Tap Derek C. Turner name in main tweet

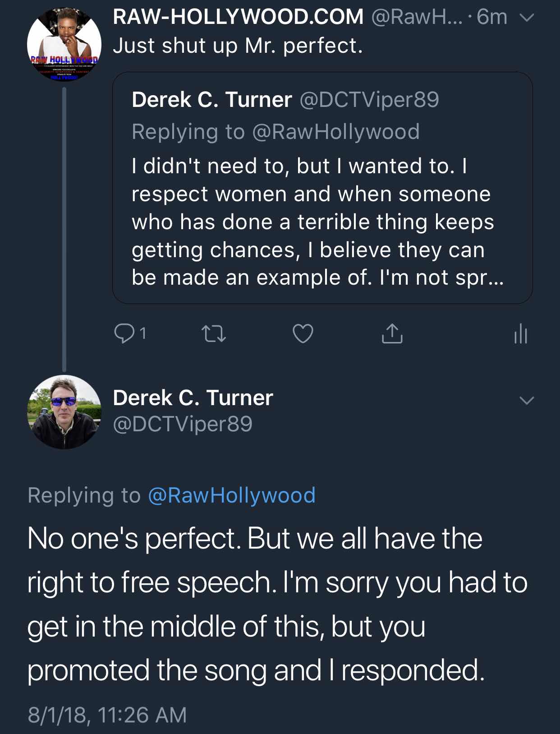coord(193,398)
